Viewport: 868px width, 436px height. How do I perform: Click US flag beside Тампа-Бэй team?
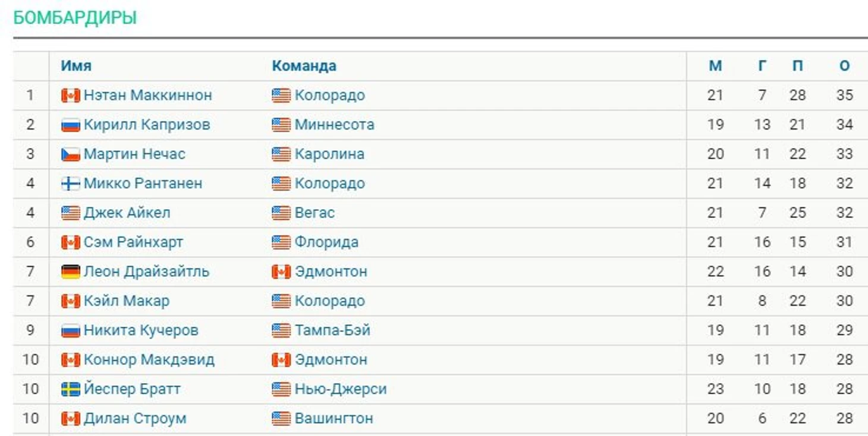[x=281, y=331]
